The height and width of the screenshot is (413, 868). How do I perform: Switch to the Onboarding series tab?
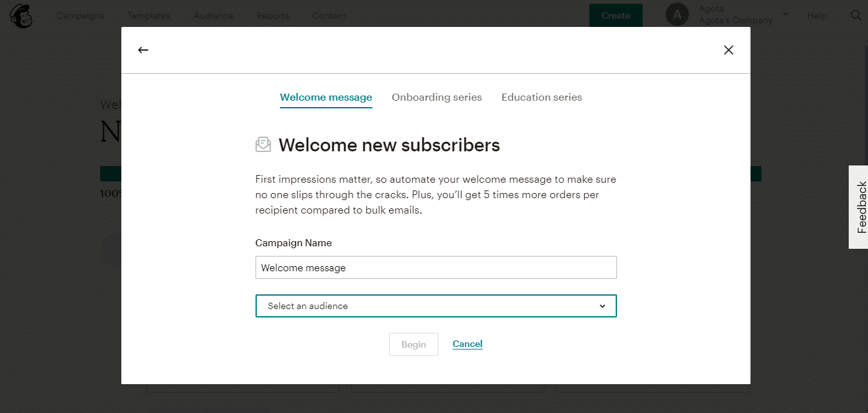[x=437, y=97]
